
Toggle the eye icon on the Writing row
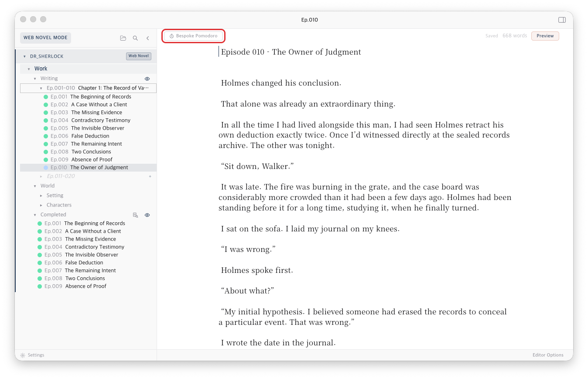pos(147,79)
